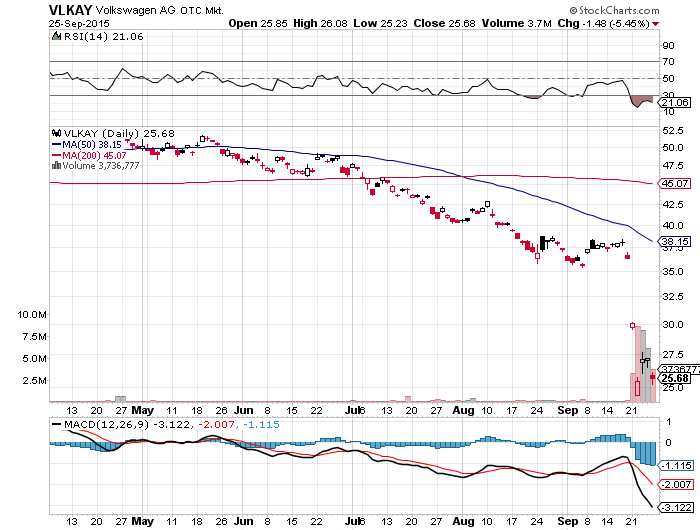The width and height of the screenshot is (700, 530).
Task: Click the High 26.08 value
Action: (x=320, y=23)
